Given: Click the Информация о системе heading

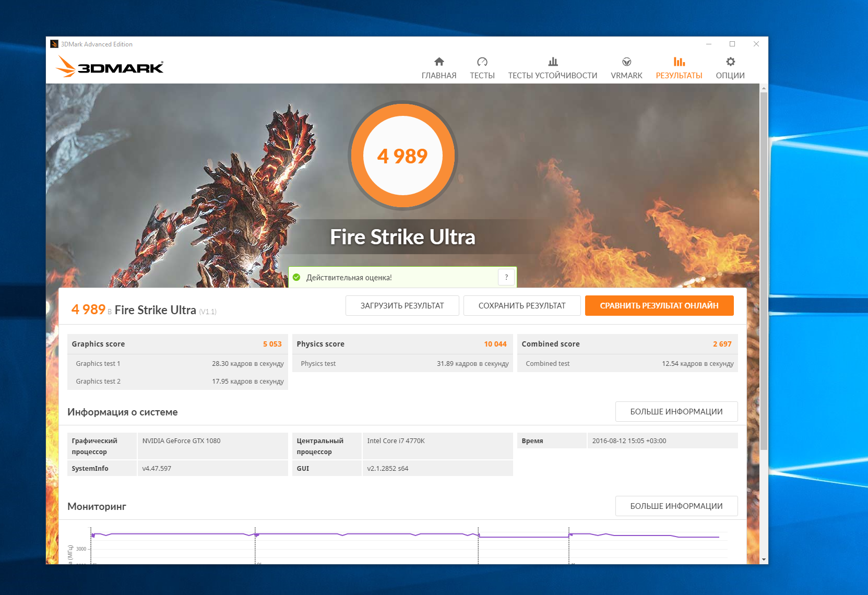Looking at the screenshot, I should (x=123, y=412).
